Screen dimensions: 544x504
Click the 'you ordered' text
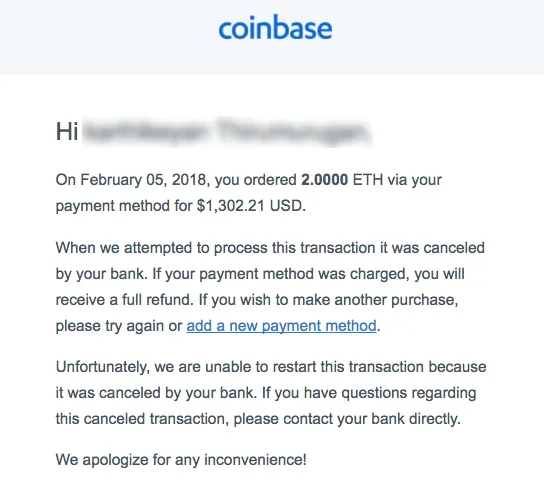[x=256, y=180]
